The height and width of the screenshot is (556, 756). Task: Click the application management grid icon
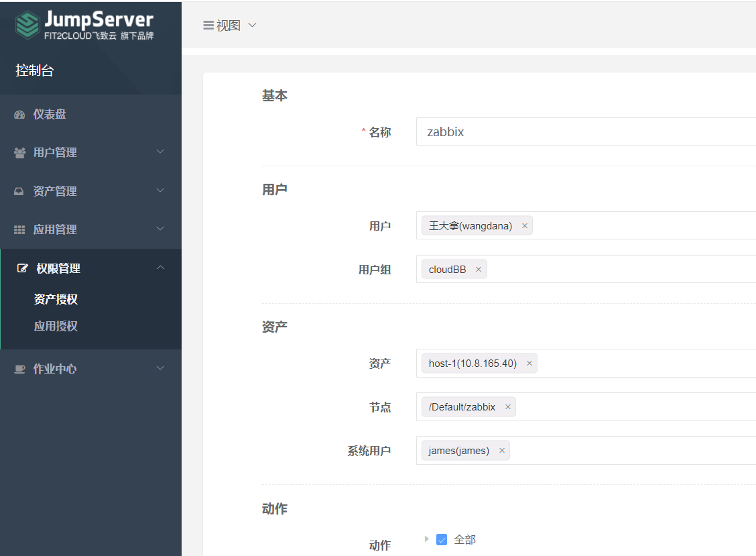coord(19,230)
